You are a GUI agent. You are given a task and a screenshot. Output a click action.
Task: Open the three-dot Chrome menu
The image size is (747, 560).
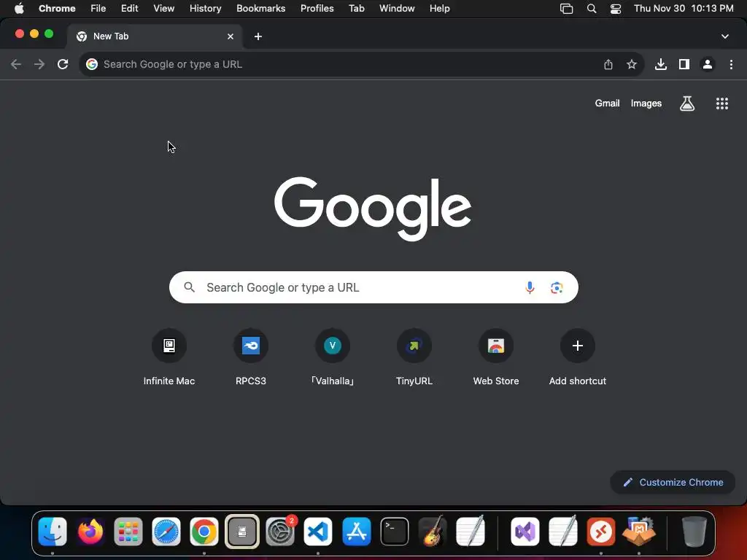731,64
